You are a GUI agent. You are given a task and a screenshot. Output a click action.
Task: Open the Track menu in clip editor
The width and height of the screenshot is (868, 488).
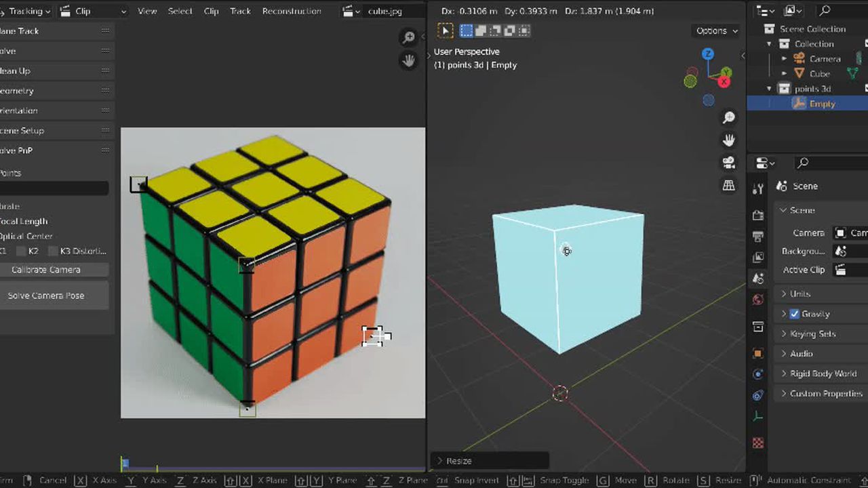240,11
